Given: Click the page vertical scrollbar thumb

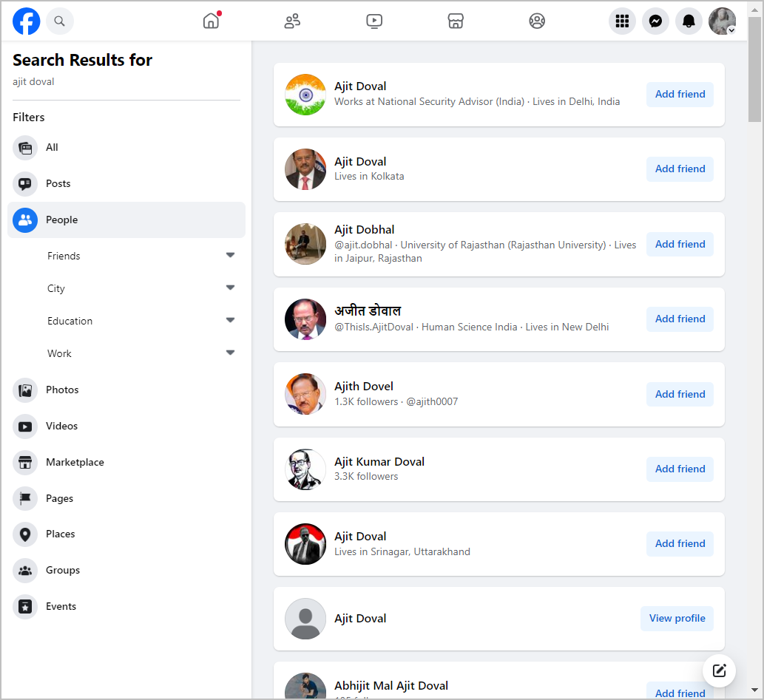Looking at the screenshot, I should pos(754,69).
